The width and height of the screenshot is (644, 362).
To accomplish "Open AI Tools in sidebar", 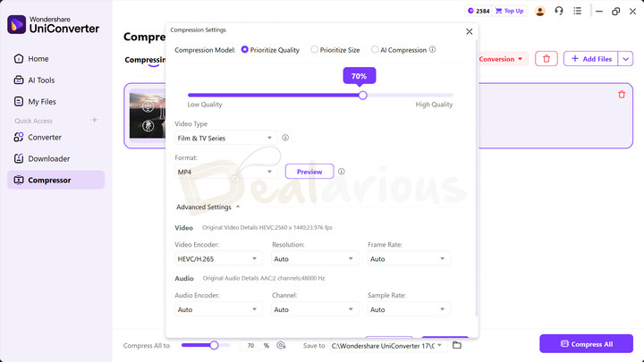I will pyautogui.click(x=34, y=80).
